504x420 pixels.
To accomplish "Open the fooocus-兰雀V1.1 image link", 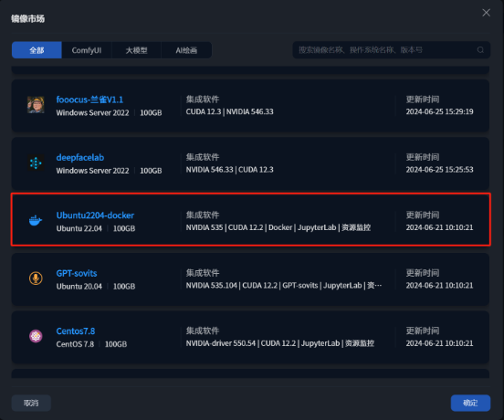I will tap(89, 100).
